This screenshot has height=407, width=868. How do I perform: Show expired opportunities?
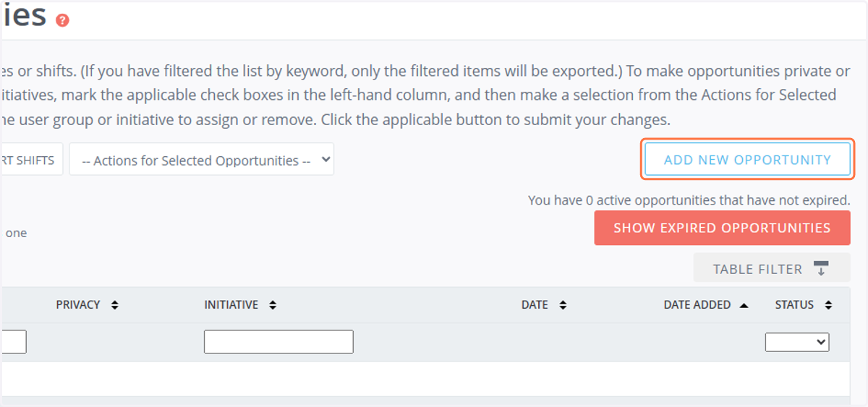pyautogui.click(x=722, y=228)
